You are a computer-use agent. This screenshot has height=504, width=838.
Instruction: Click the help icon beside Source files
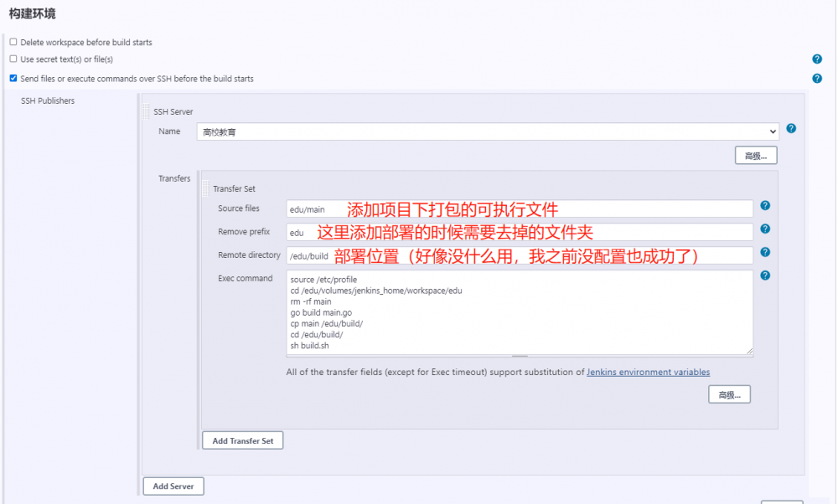tap(764, 205)
